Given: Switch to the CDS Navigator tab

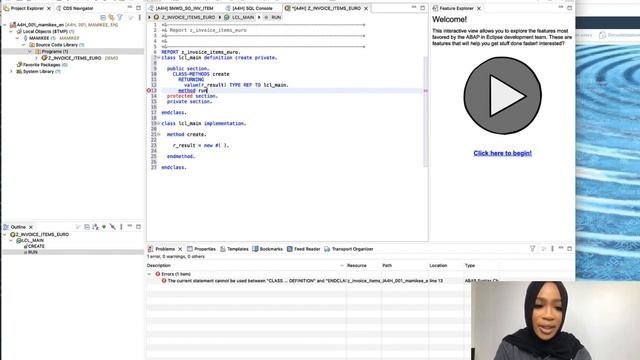Looking at the screenshot, I should click(x=74, y=8).
